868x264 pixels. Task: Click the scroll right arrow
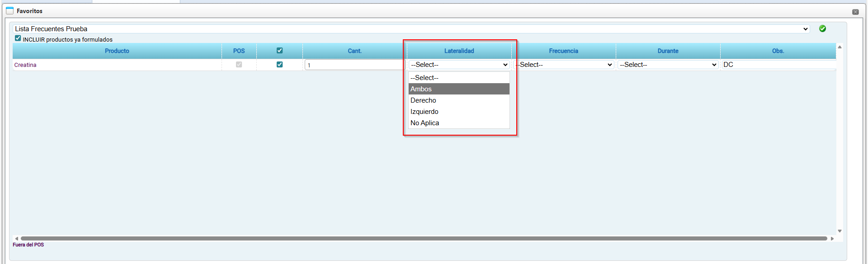[x=832, y=238]
